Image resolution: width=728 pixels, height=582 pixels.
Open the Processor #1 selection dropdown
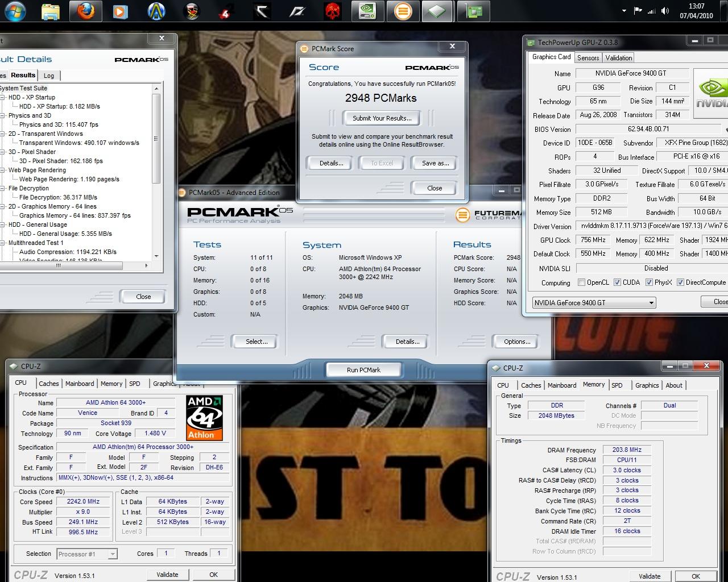pyautogui.click(x=87, y=554)
